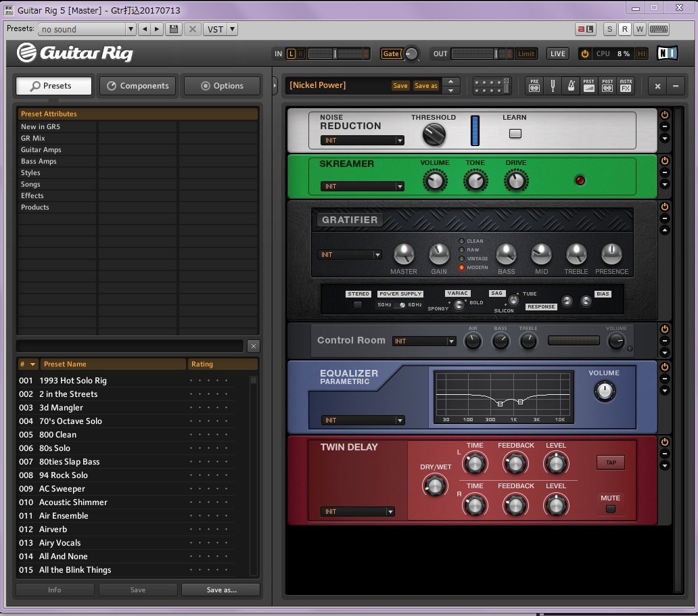Clear the rack with the X icon
Screen dimensions: 698x616
pos(657,86)
